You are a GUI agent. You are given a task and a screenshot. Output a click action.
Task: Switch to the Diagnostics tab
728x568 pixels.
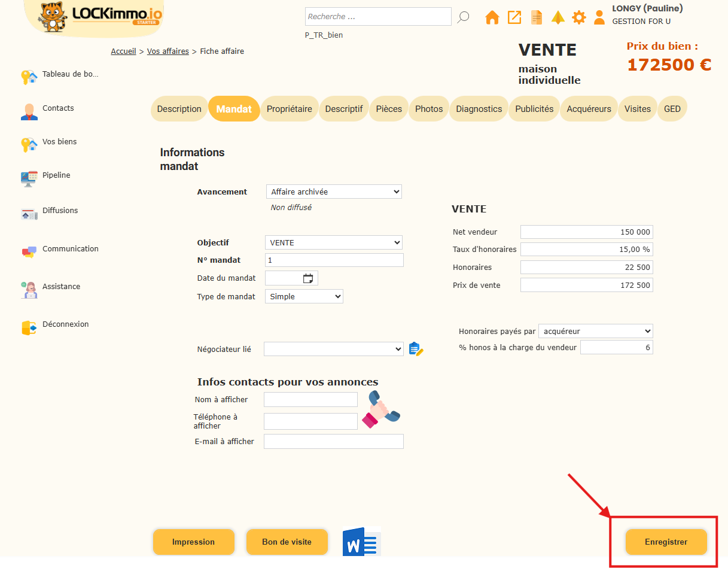point(479,109)
